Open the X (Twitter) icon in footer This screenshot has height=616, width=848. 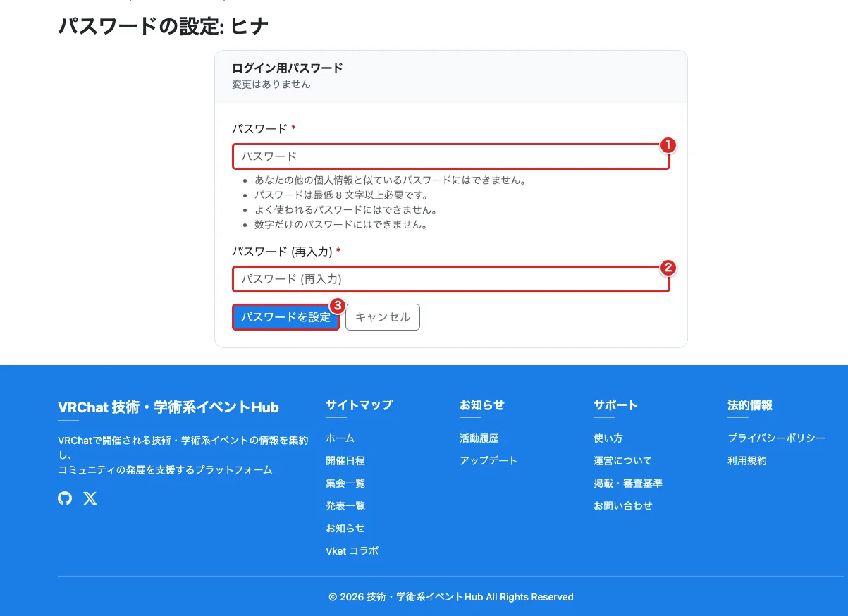90,498
